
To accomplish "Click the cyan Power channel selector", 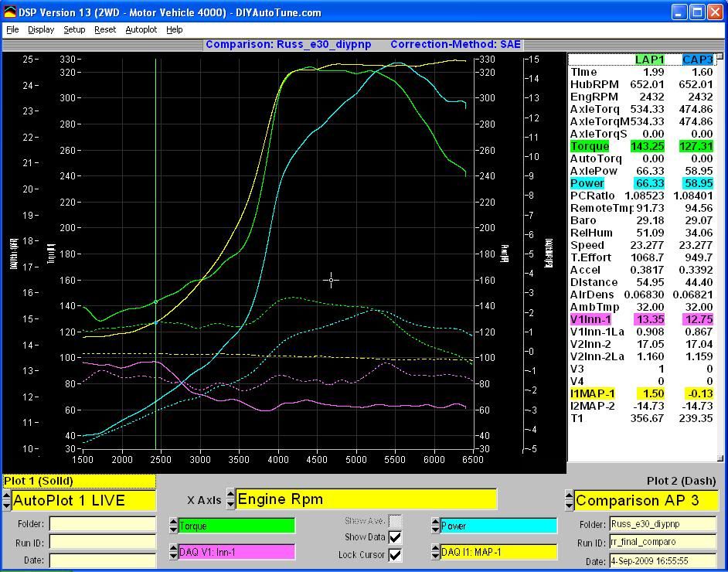I will [498, 526].
